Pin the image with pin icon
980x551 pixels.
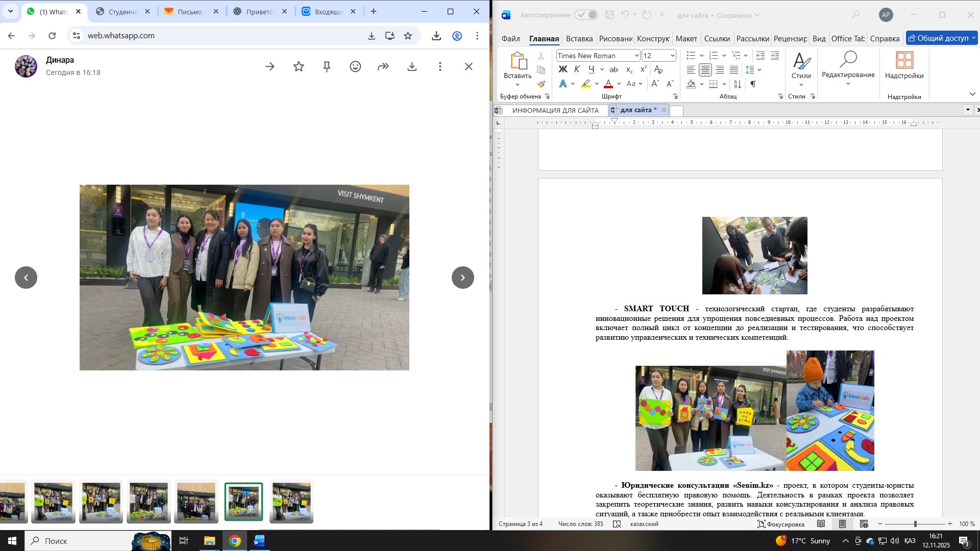tap(327, 67)
